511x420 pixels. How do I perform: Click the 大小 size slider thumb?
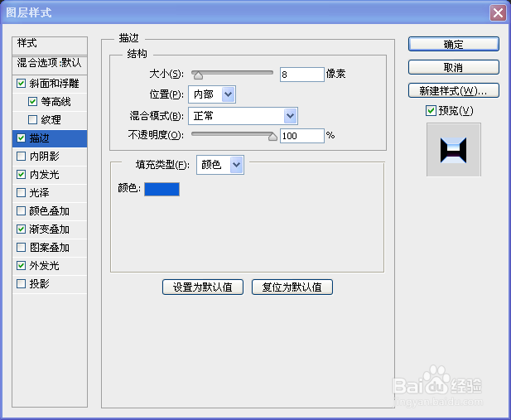[198, 75]
